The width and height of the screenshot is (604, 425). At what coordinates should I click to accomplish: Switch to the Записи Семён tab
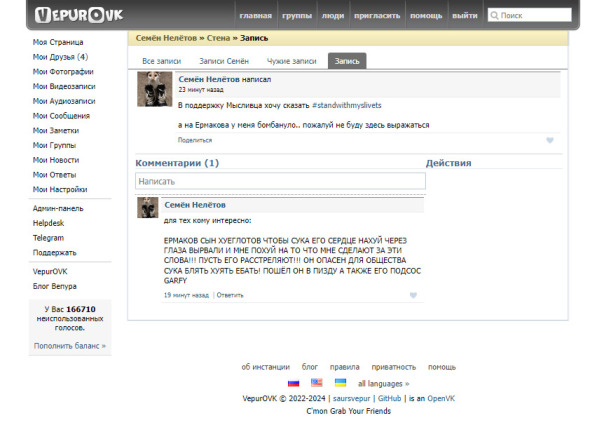(x=224, y=61)
